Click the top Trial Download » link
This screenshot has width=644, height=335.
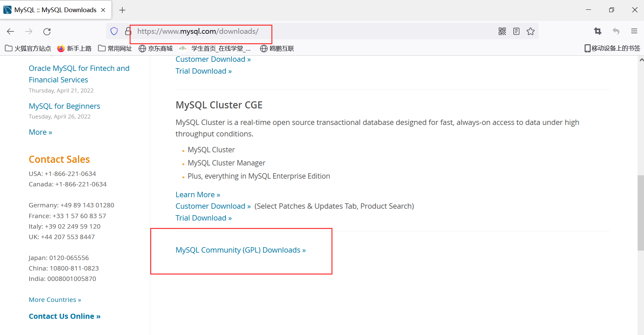click(x=204, y=71)
